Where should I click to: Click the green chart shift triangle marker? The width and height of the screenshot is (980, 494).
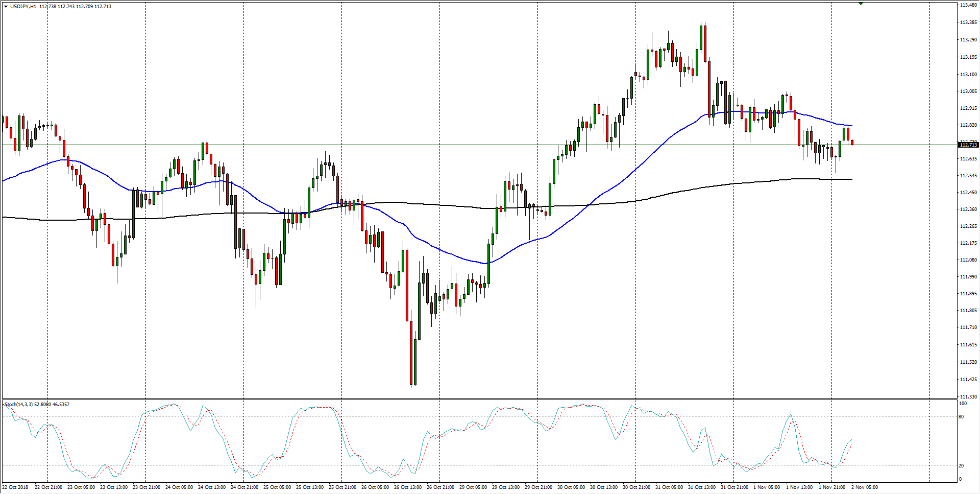pyautogui.click(x=861, y=4)
